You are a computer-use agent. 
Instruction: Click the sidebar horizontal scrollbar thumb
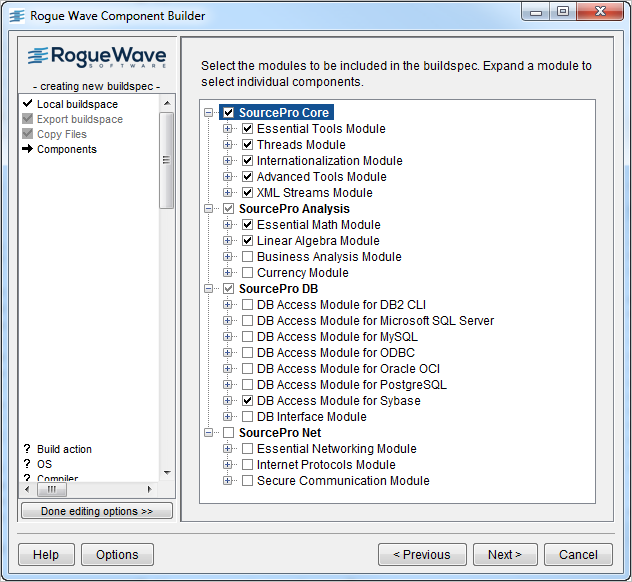pyautogui.click(x=51, y=490)
